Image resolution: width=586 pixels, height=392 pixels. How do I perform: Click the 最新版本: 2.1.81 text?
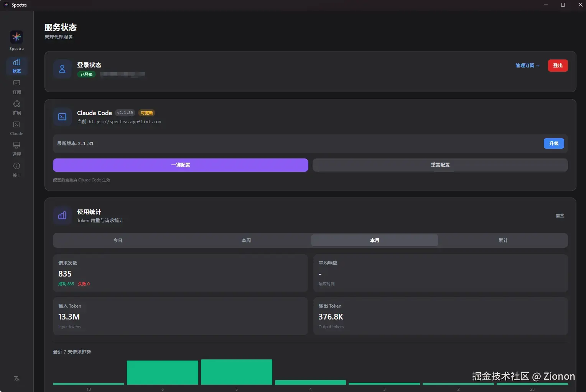point(75,143)
